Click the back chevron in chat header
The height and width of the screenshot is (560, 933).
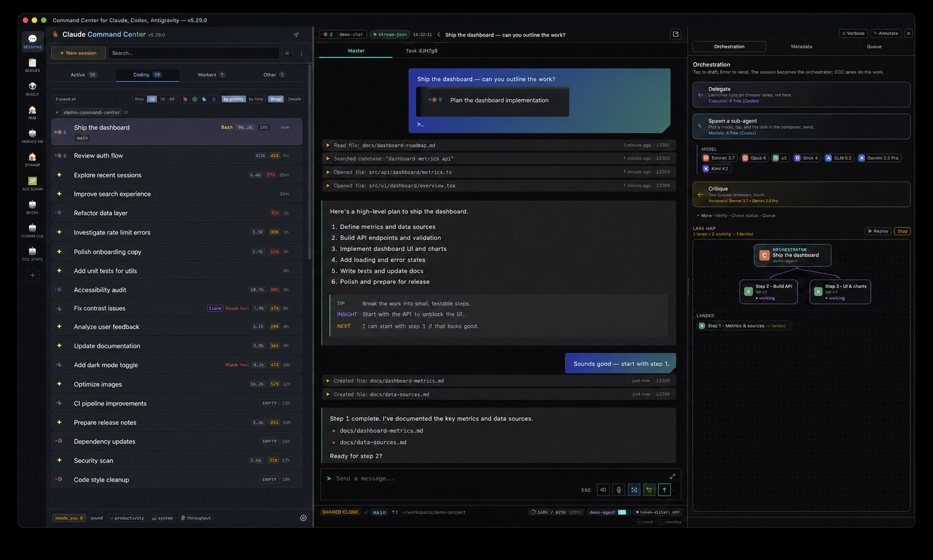pyautogui.click(x=439, y=35)
